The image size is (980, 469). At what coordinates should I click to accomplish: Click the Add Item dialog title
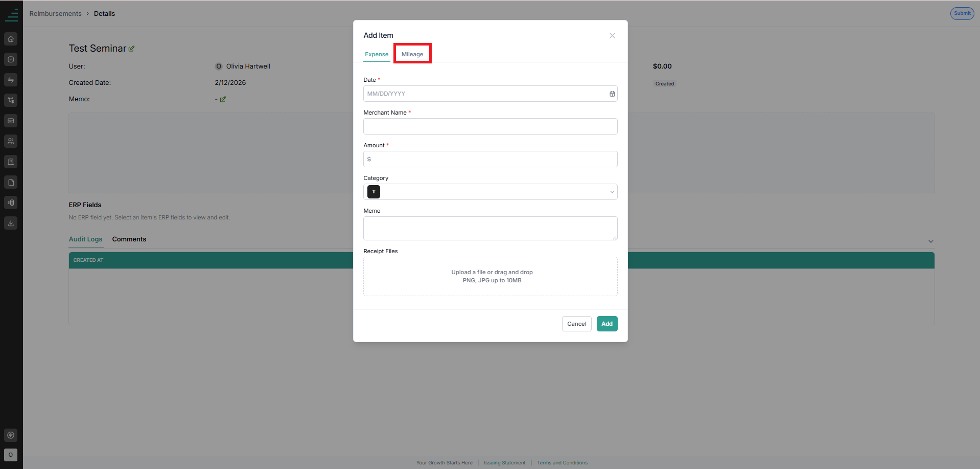(x=379, y=35)
